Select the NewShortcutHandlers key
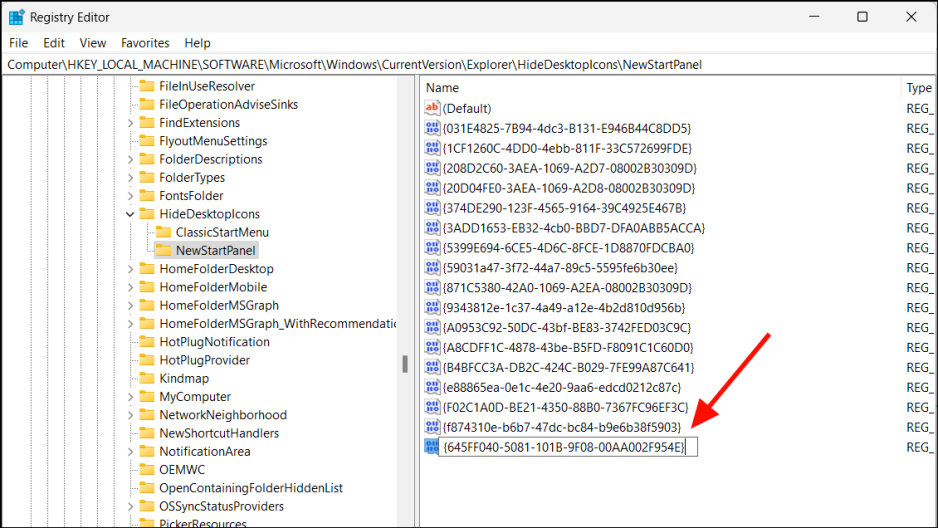The image size is (938, 528). [x=219, y=433]
